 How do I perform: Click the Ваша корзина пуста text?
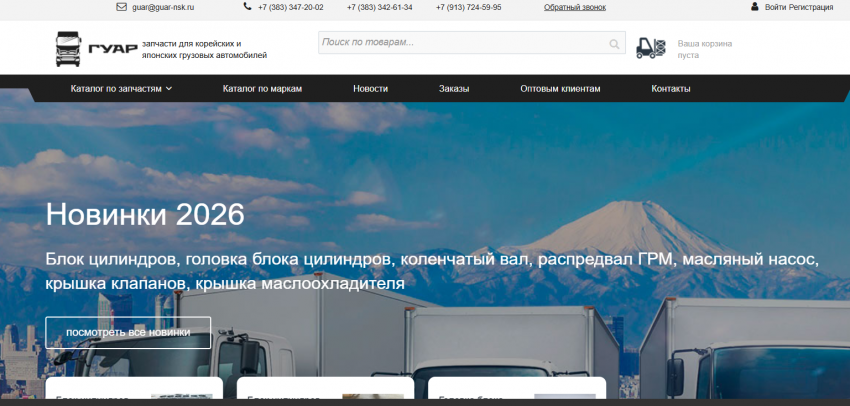coord(705,49)
